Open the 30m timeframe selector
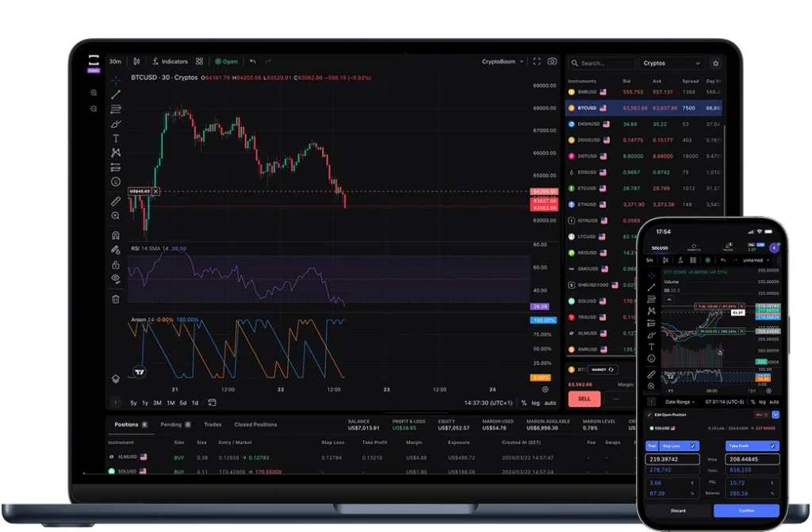This screenshot has width=812, height=532. click(116, 61)
